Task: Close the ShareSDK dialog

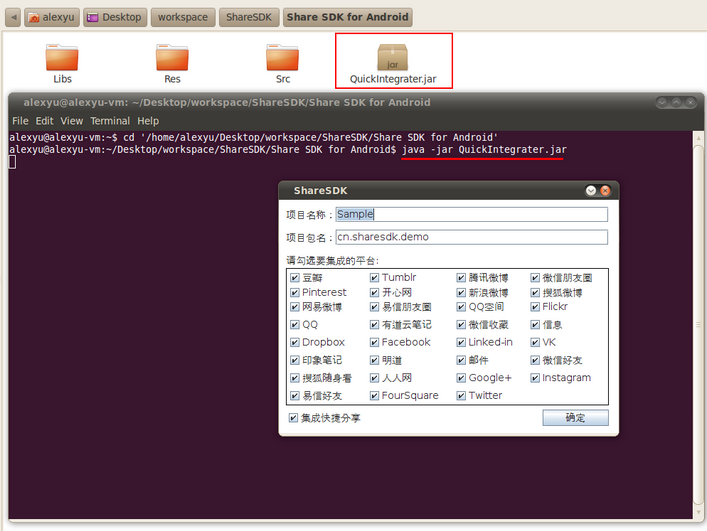Action: 605,191
